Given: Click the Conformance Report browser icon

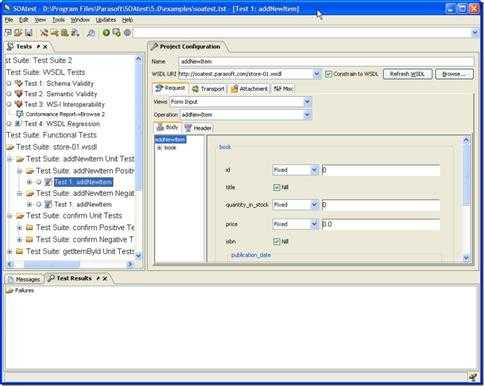Looking at the screenshot, I should tap(20, 114).
